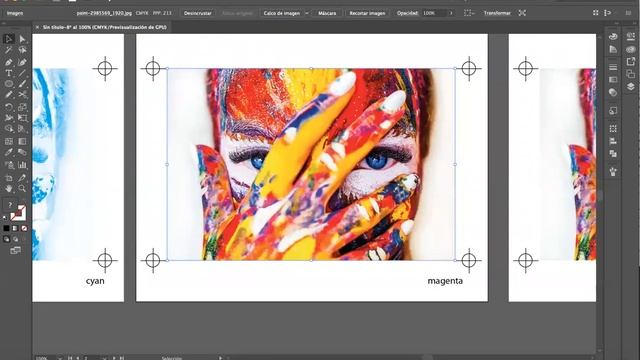Select the Symbol Sprayer tool

[x=9, y=165]
